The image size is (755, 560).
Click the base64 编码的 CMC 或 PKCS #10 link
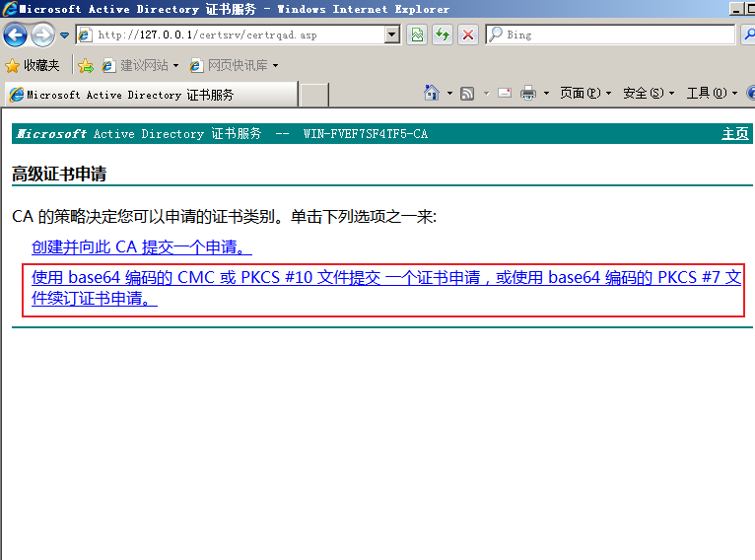coord(385,288)
